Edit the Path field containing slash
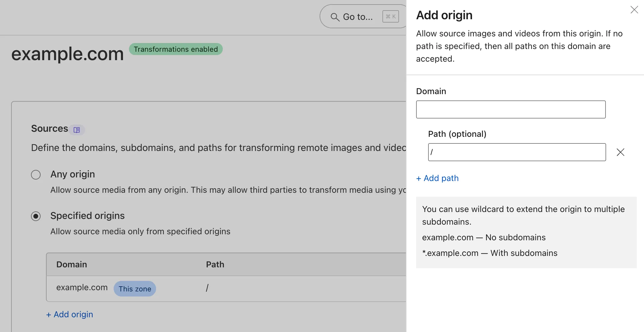 517,152
